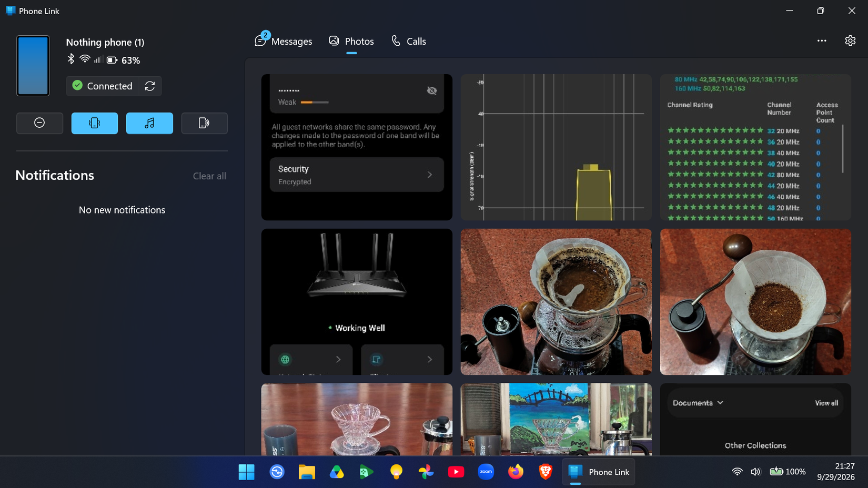Click the Nothing phone device image
Image resolution: width=868 pixels, height=488 pixels.
[x=33, y=66]
